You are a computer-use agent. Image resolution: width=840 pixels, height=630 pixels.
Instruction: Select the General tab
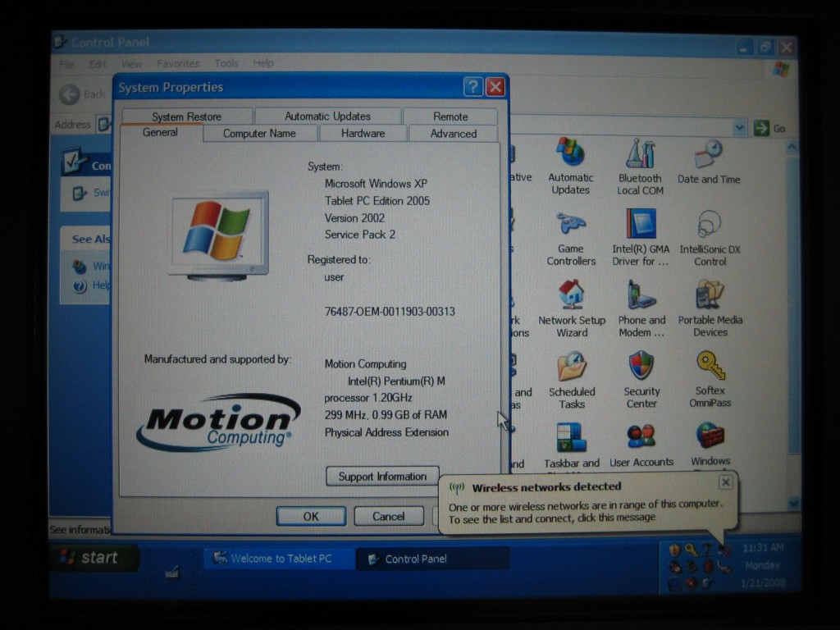point(160,132)
